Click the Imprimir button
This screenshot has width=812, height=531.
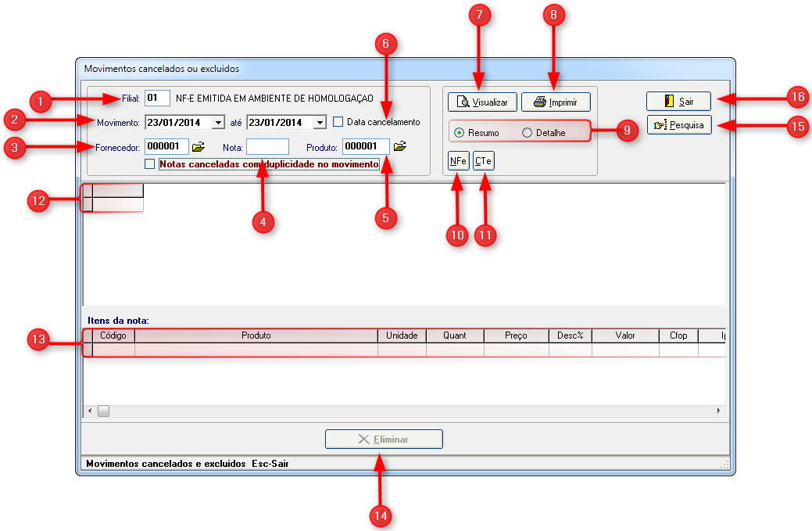pyautogui.click(x=556, y=102)
